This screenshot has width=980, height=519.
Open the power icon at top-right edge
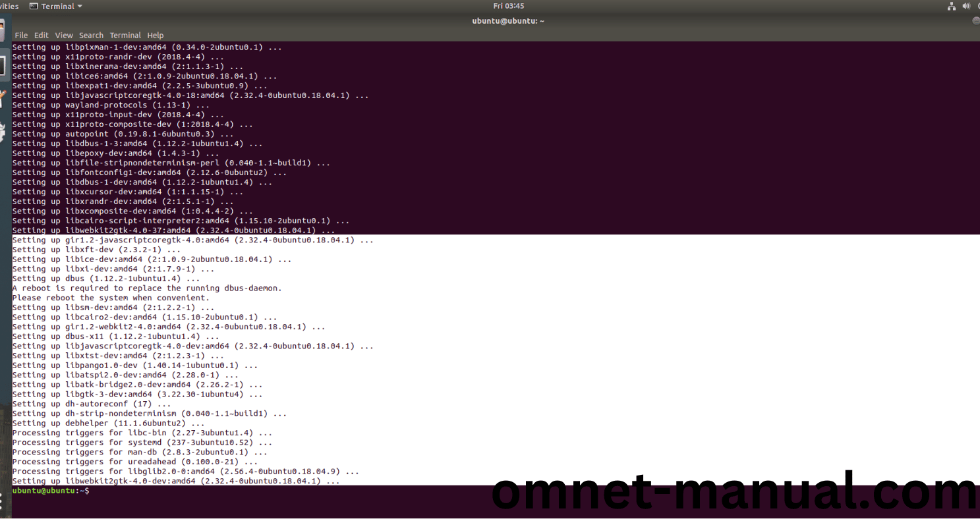click(977, 6)
